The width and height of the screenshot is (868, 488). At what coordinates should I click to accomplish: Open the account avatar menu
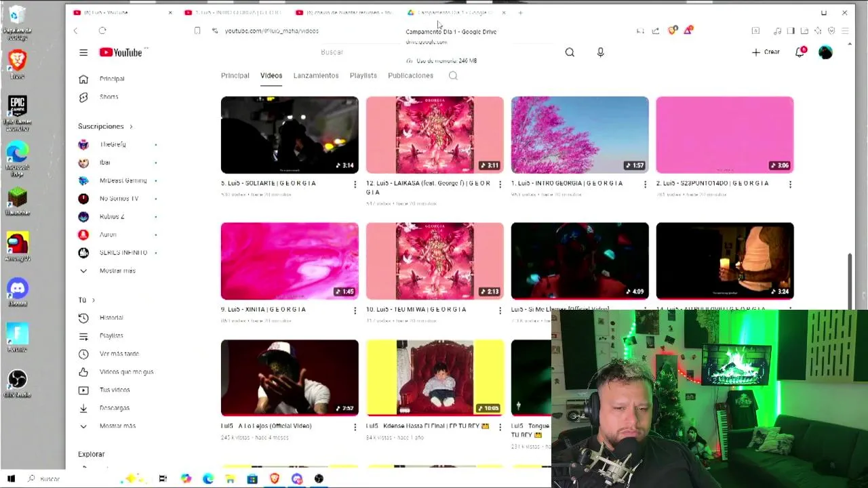click(x=825, y=52)
